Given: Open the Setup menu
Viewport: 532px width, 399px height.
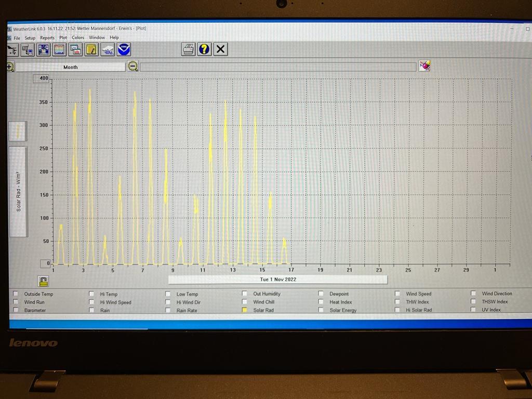Looking at the screenshot, I should click(30, 38).
